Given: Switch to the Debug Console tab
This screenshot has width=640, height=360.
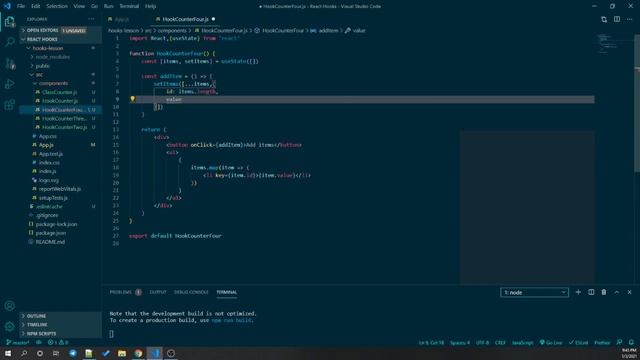Looking at the screenshot, I should coord(191,292).
